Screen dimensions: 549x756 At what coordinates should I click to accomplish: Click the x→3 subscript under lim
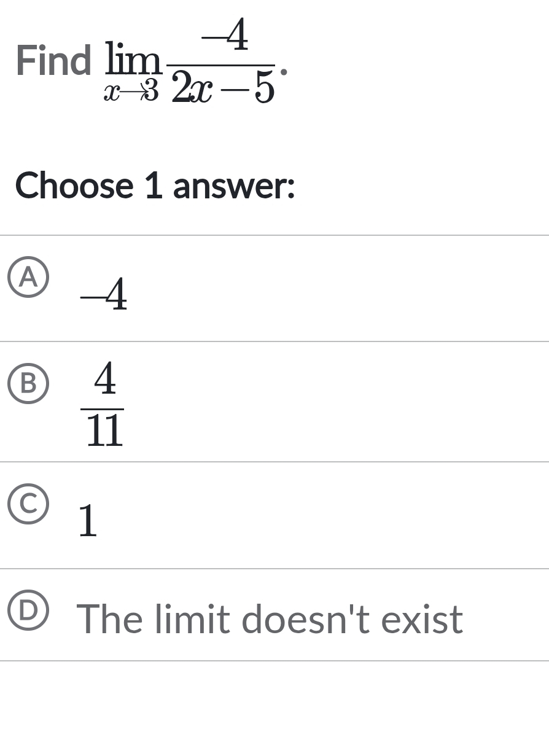coord(131,92)
